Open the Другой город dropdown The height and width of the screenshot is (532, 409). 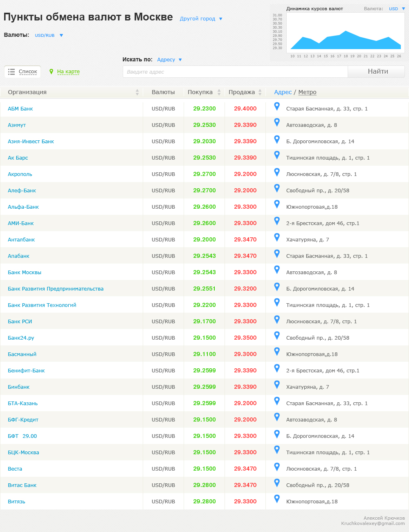(x=221, y=19)
